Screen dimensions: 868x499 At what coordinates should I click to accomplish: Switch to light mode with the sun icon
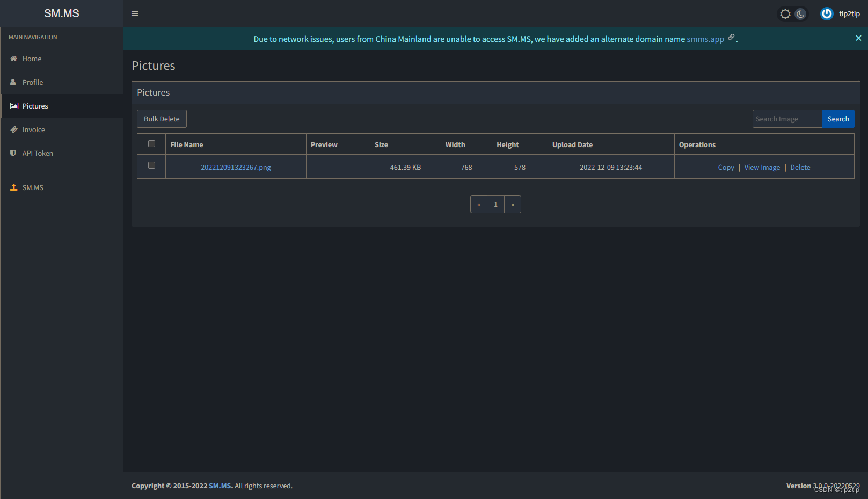pos(785,14)
